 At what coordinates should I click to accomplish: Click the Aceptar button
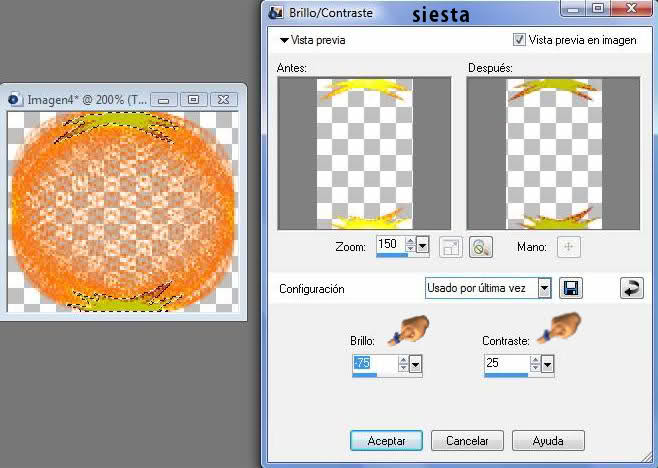pos(386,441)
